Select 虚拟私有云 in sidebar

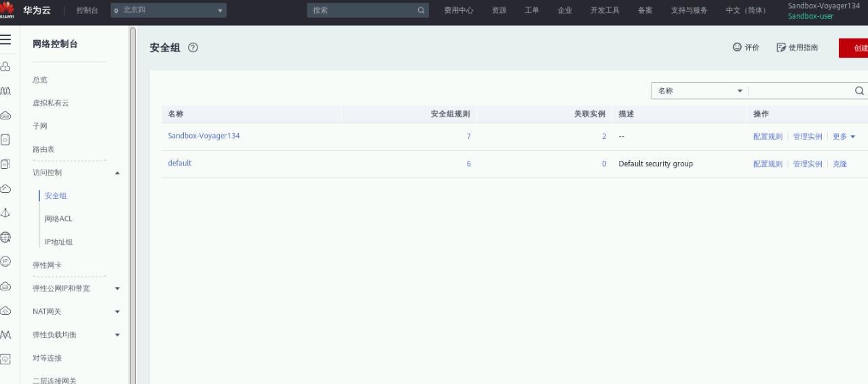pyautogui.click(x=51, y=103)
